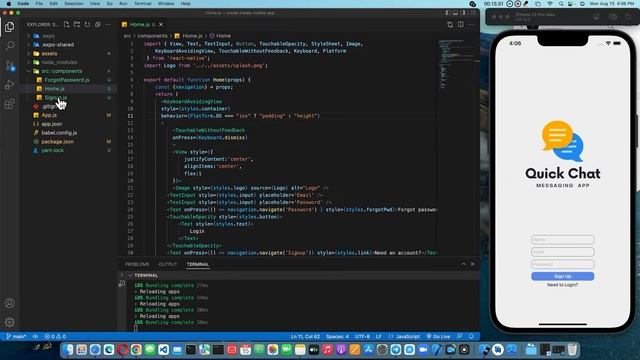Open ForgotPassword.js in the Explorer
The image size is (640, 360).
67,80
